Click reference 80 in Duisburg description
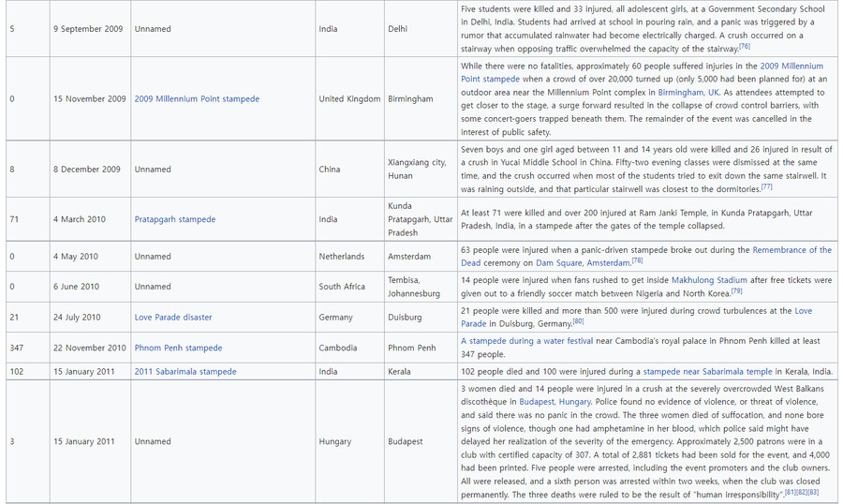 [x=578, y=321]
